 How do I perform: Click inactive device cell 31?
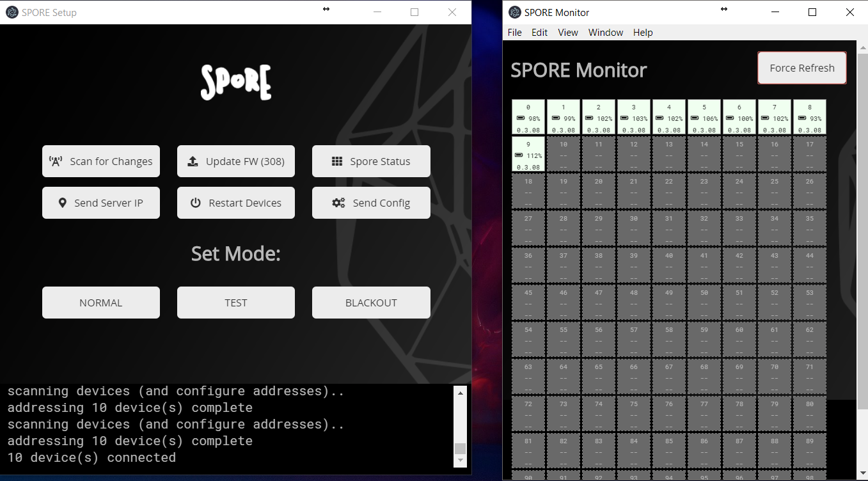tap(669, 228)
